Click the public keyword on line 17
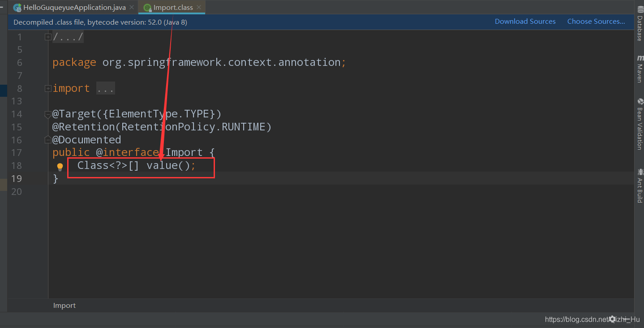 71,153
